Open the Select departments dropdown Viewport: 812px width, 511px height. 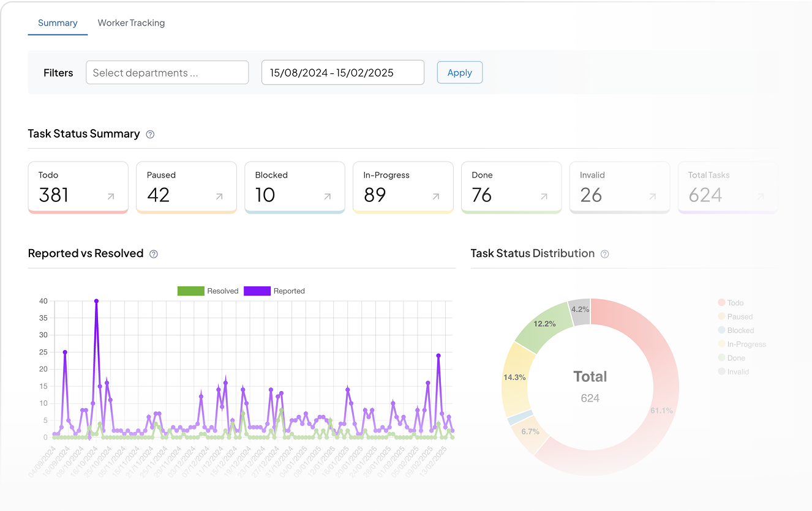tap(167, 72)
